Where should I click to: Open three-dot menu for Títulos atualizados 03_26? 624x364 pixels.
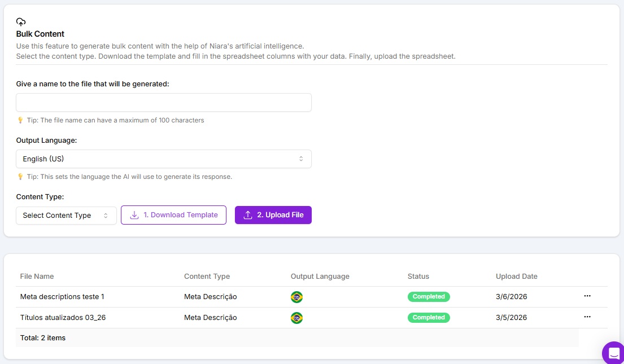click(x=587, y=317)
